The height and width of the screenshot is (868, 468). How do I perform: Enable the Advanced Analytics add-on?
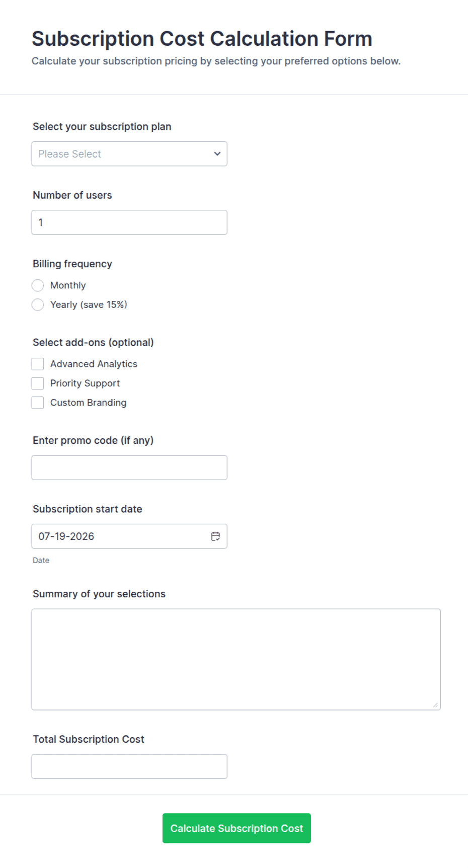[x=38, y=364]
